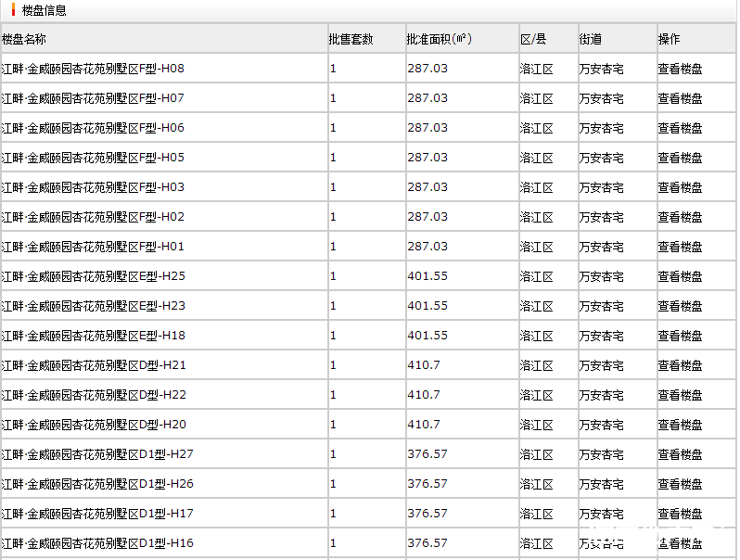The width and height of the screenshot is (740, 560).
Task: Select name 江畔·金威颐园杏花苑别墅区F型-H06
Action: click(93, 128)
